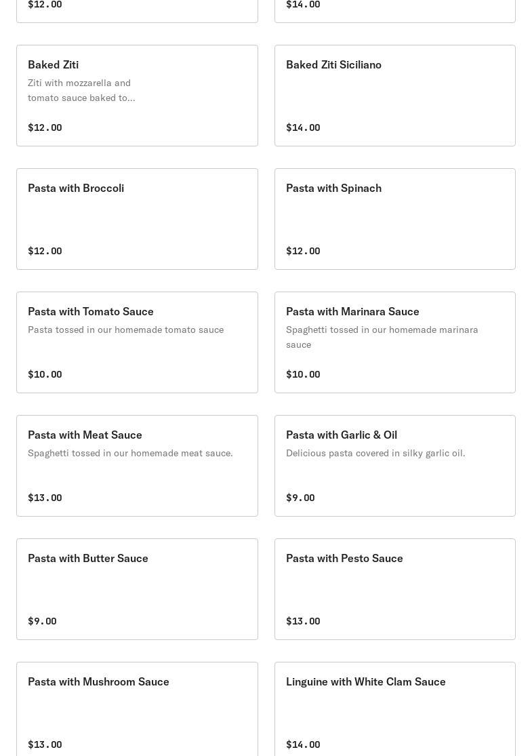Click the $9.00 price under Butter Sauce

tap(42, 621)
